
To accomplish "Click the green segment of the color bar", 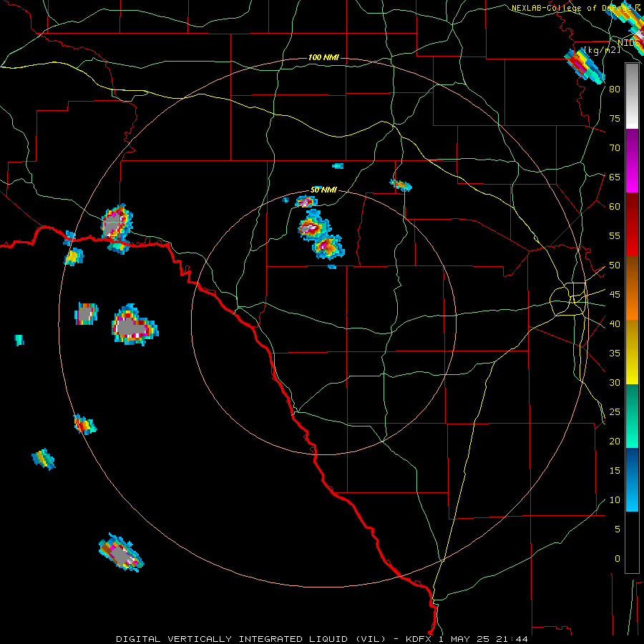I will 632,416.
